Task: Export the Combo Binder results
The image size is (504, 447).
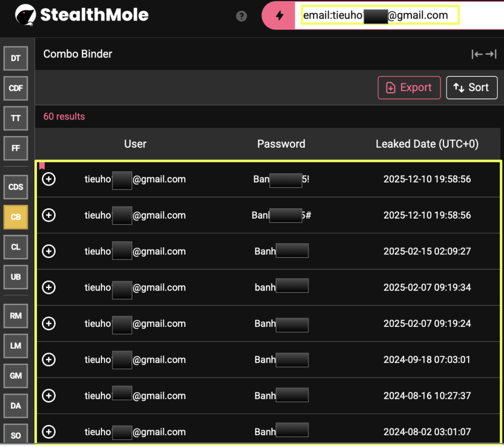Action: click(x=409, y=88)
